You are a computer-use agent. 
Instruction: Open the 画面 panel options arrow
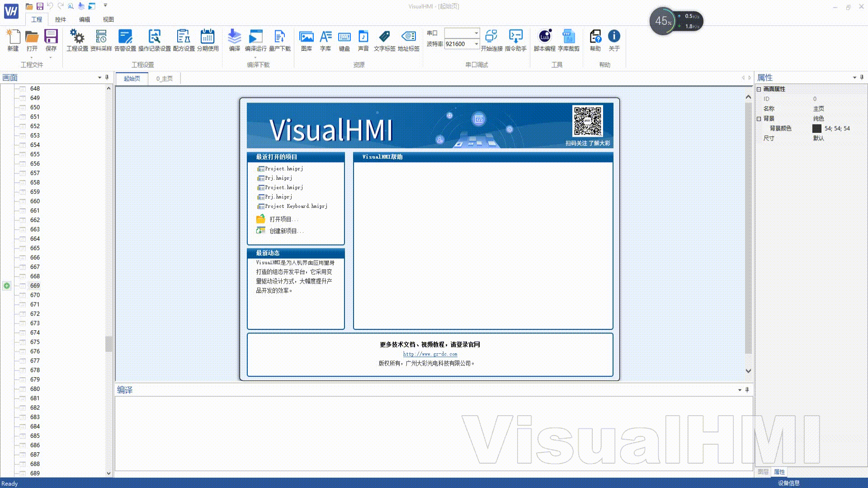pyautogui.click(x=99, y=78)
